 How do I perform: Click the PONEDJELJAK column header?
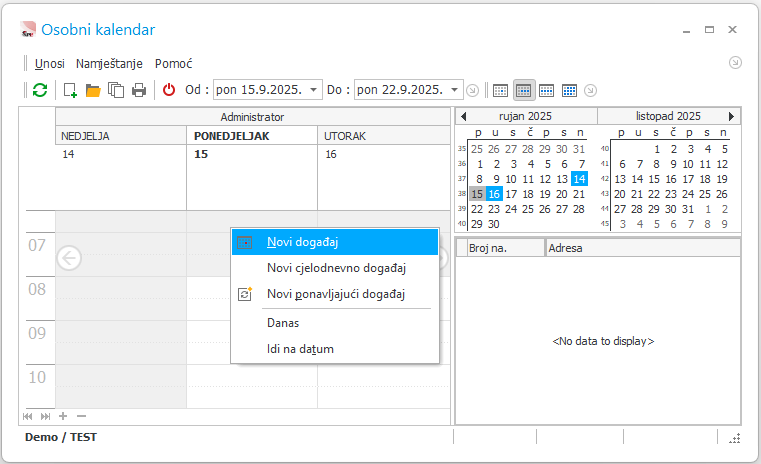coord(252,136)
